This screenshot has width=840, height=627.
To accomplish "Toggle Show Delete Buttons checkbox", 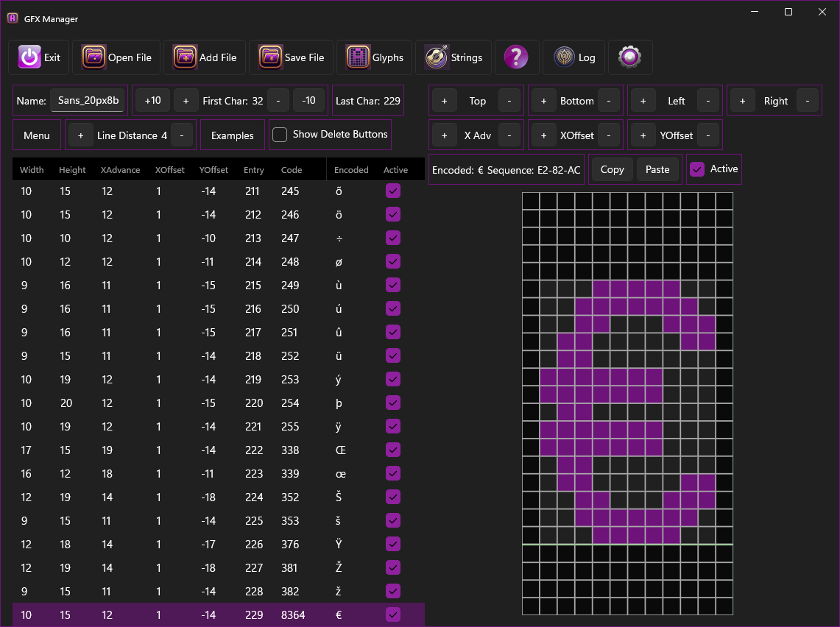I will coord(280,135).
